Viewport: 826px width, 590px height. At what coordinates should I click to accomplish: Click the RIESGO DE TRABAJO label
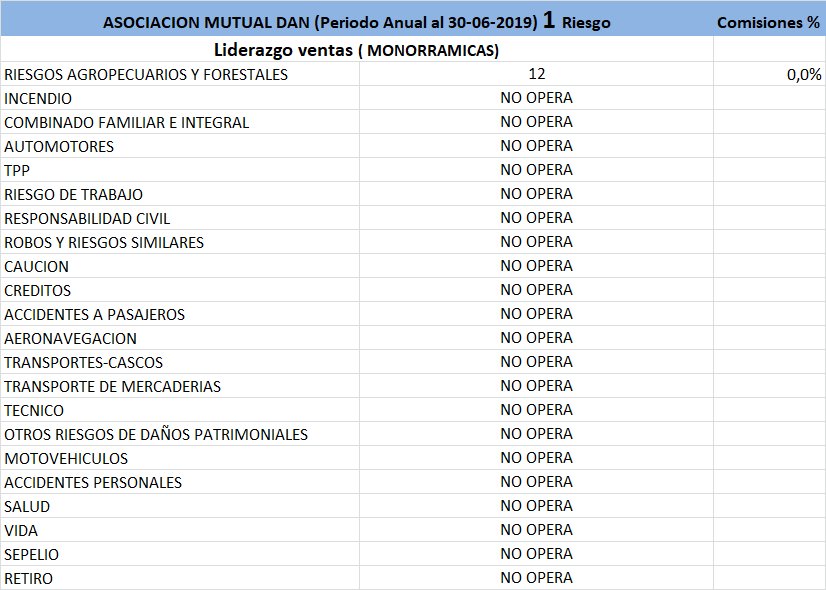click(73, 194)
